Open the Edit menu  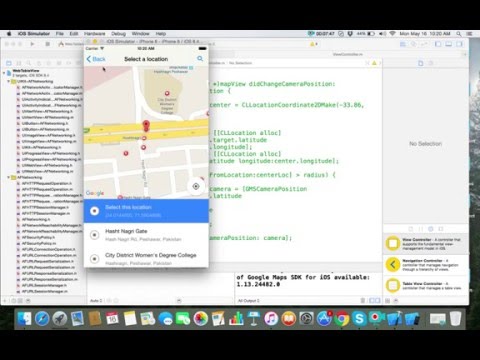[x=74, y=34]
